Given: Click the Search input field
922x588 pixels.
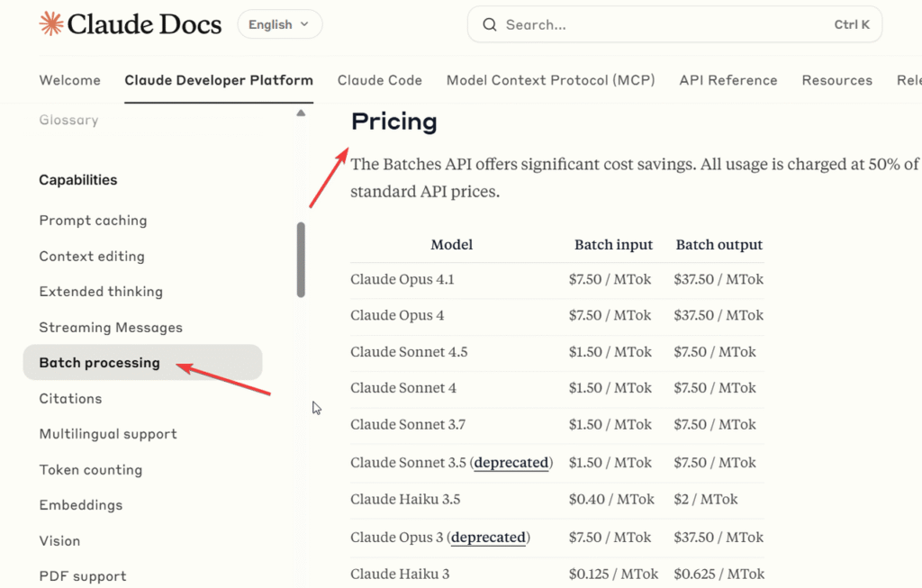Looking at the screenshot, I should (666, 25).
